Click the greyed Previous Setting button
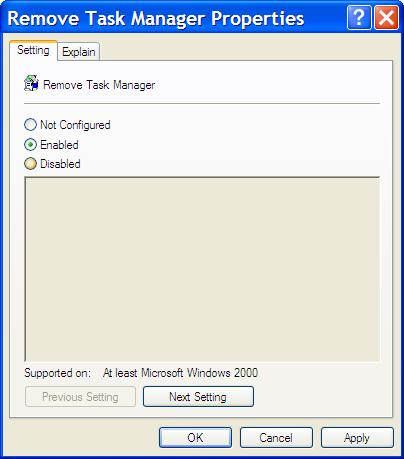 coord(80,397)
